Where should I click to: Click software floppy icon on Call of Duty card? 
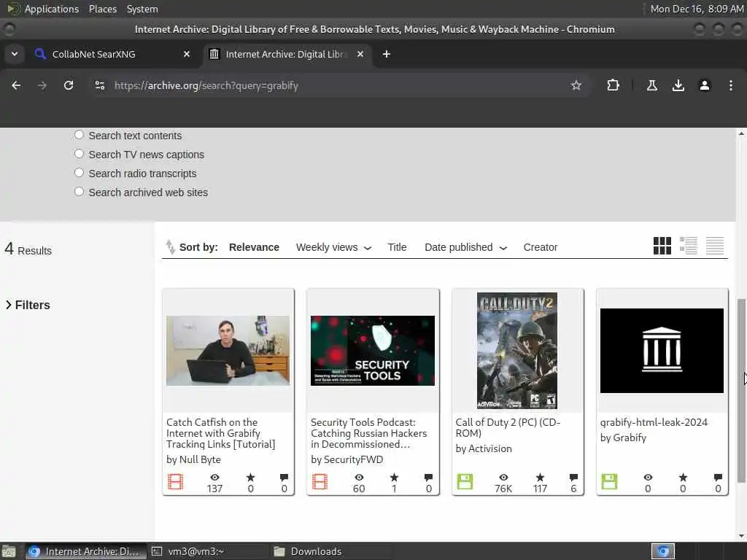465,482
